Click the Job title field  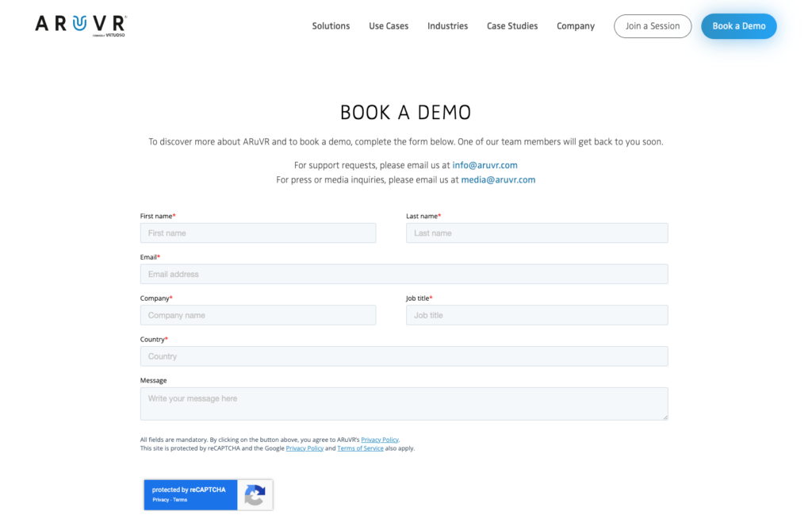[x=537, y=316]
